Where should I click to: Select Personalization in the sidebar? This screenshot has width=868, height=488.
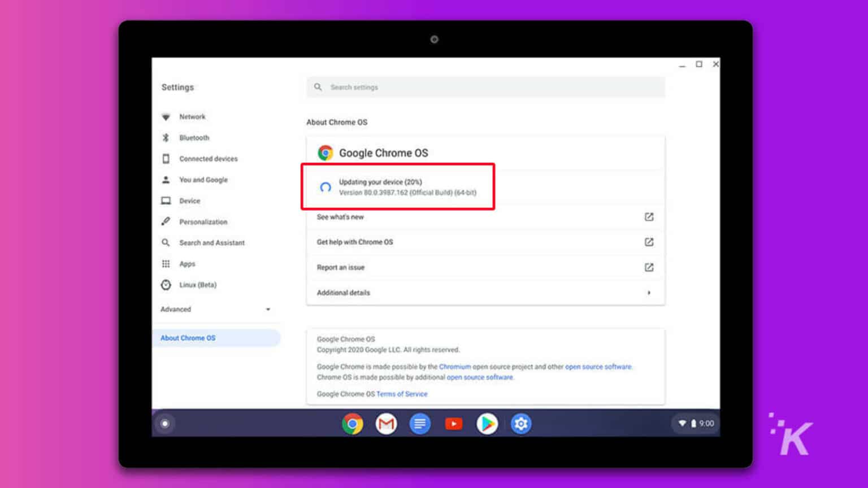[203, 221]
